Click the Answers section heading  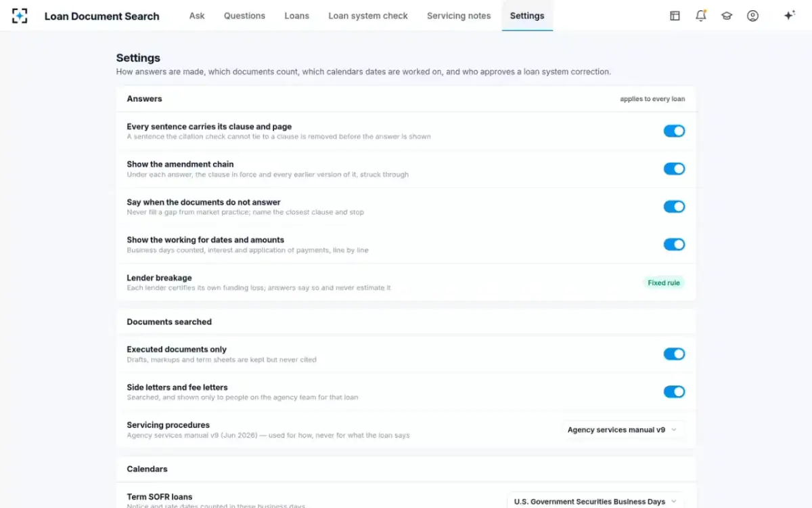click(x=144, y=99)
